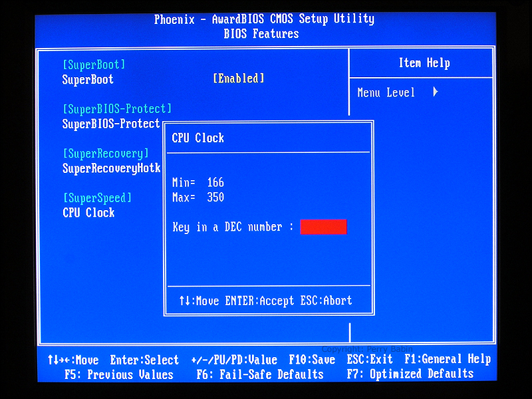Click the "F1:General Help" shortcut hint
This screenshot has width=532, height=399.
[x=448, y=359]
